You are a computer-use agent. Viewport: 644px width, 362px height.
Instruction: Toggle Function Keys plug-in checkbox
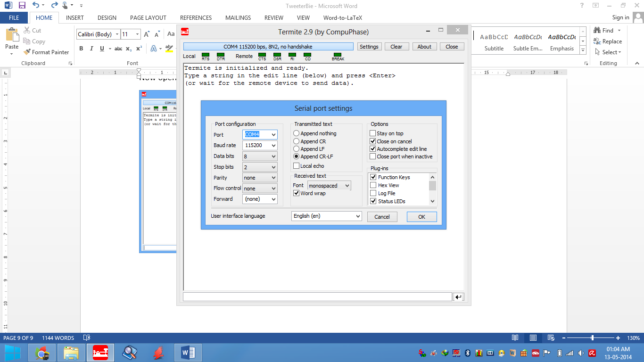click(x=373, y=177)
